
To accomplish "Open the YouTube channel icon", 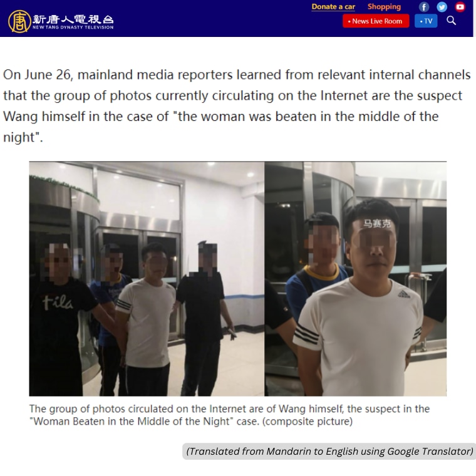I will click(x=460, y=7).
